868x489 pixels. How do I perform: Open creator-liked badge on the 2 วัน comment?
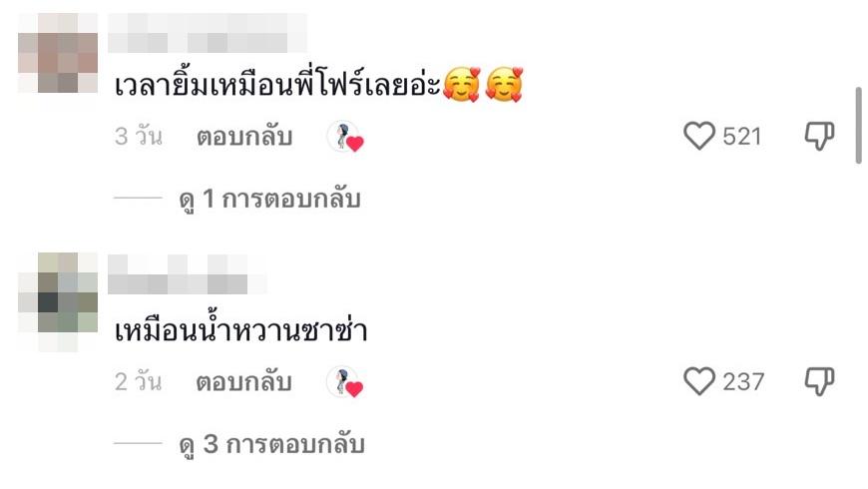coord(345,381)
